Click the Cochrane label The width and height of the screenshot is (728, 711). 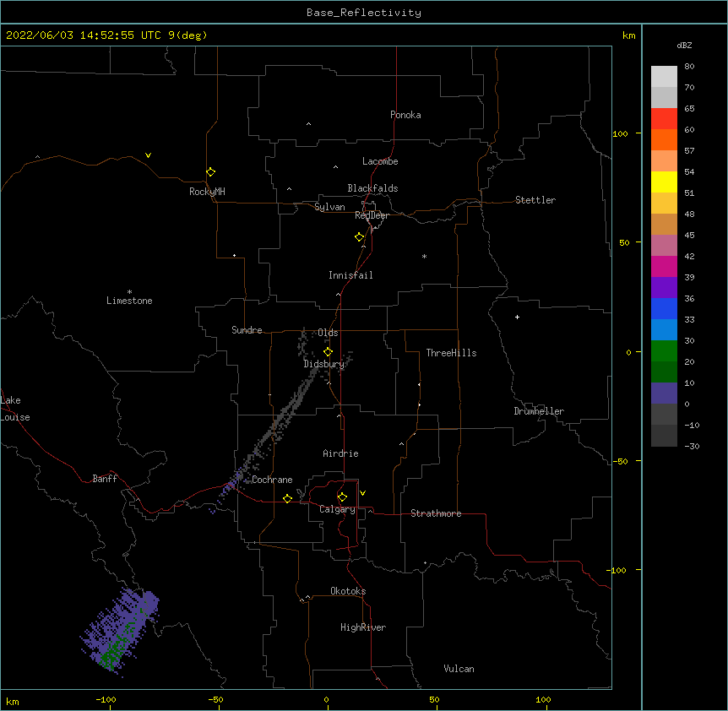click(272, 480)
